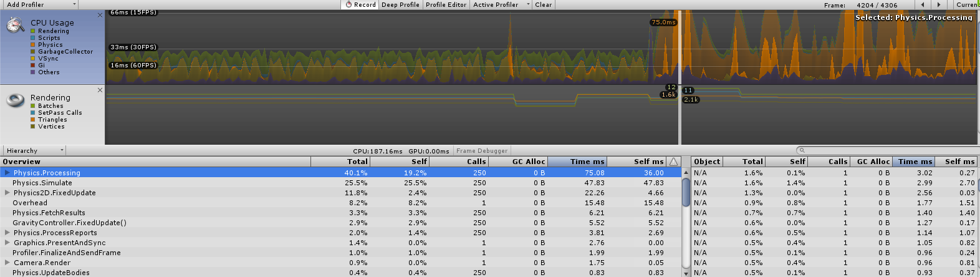This screenshot has width=980, height=277.
Task: Sort detail pane by Time ms column
Action: (x=914, y=162)
